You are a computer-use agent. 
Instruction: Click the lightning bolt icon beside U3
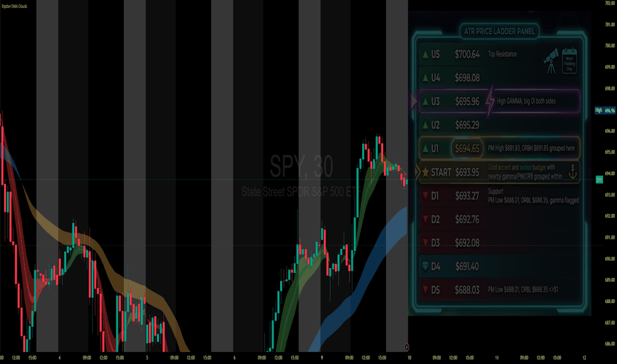pyautogui.click(x=490, y=101)
